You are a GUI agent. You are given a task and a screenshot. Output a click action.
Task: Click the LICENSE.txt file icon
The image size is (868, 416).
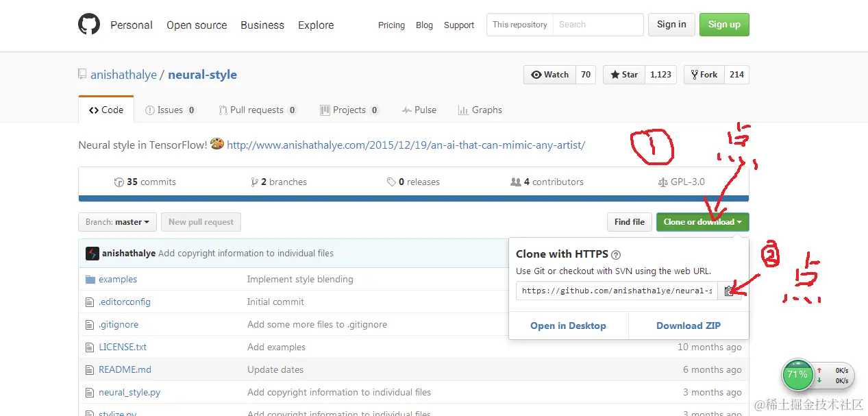click(90, 347)
